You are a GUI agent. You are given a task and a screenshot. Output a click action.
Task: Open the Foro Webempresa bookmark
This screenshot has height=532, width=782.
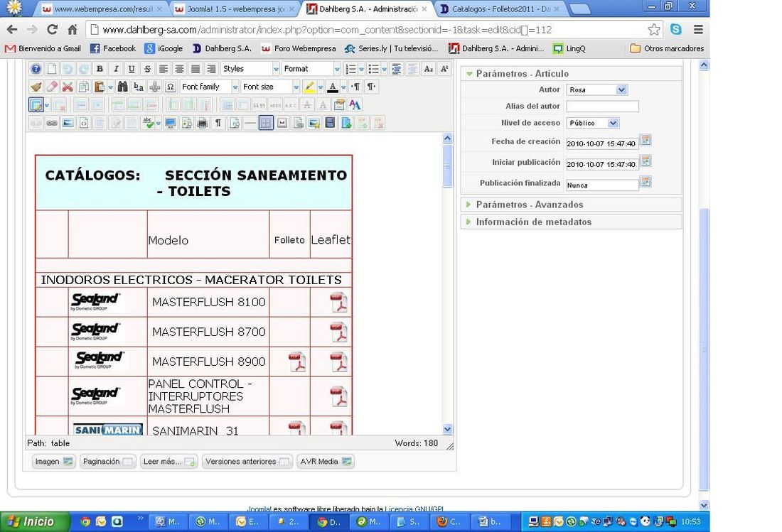tap(299, 48)
